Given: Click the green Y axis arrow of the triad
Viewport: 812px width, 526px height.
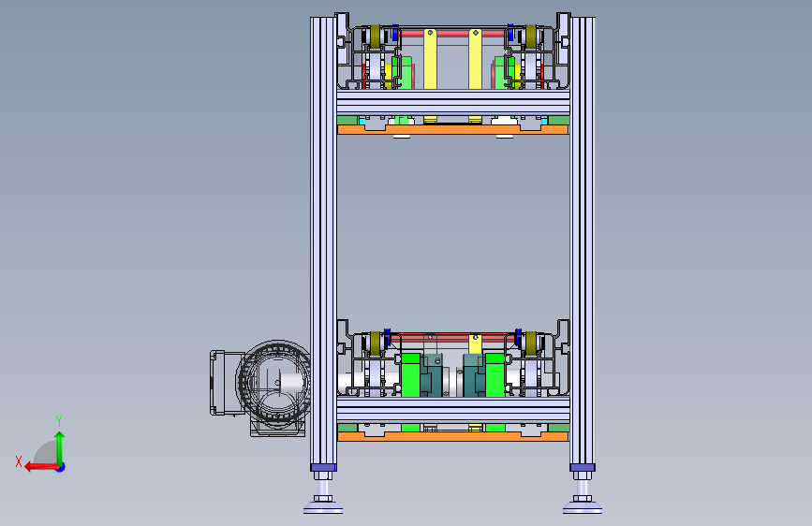Looking at the screenshot, I should [x=60, y=447].
